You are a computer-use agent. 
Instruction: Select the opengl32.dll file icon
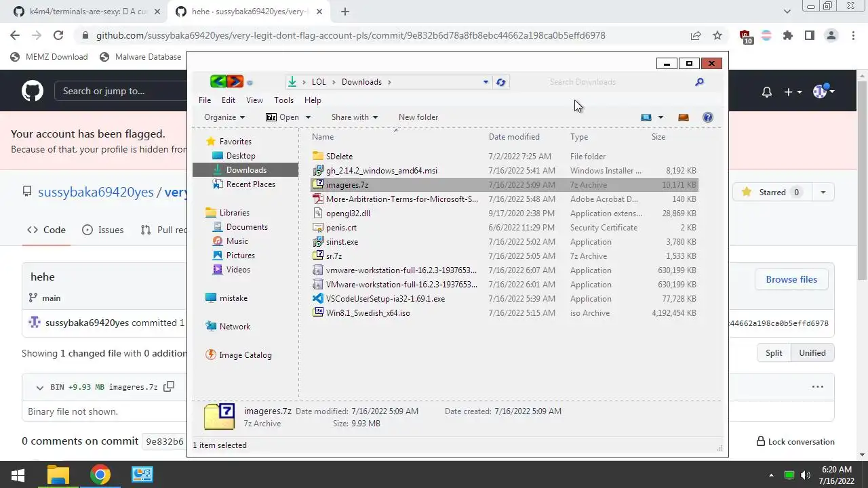318,213
